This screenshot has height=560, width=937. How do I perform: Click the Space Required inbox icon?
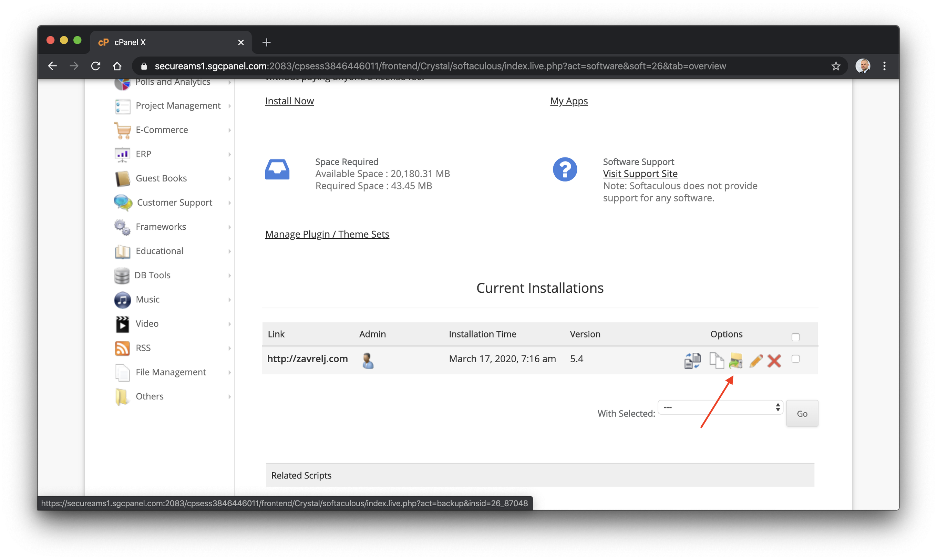coord(277,169)
